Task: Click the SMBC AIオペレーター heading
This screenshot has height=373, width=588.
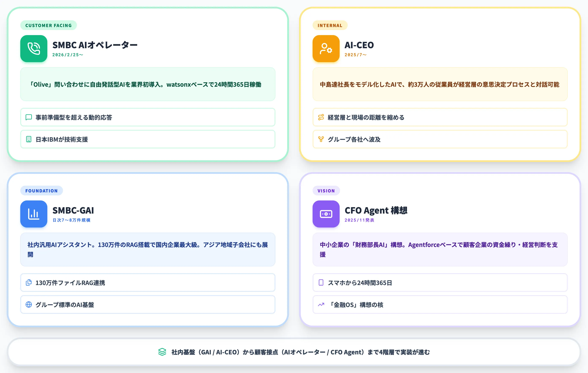Action: tap(95, 45)
